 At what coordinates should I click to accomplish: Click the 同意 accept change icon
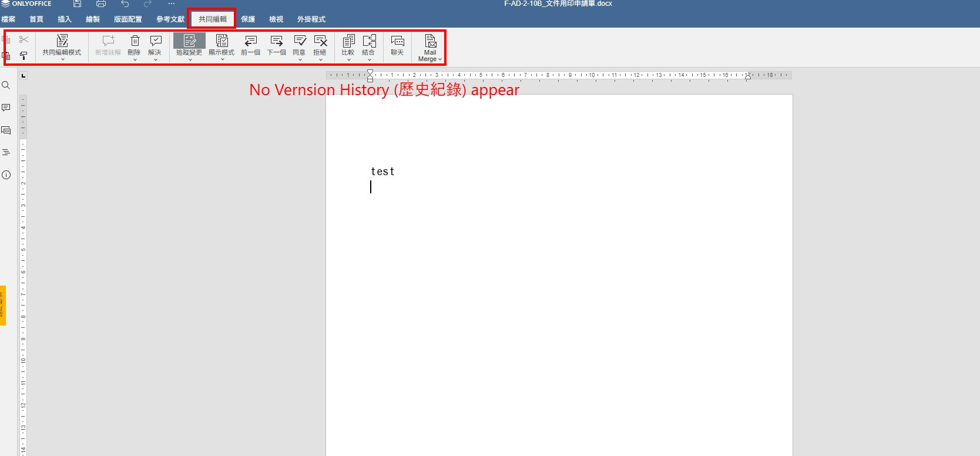click(300, 41)
